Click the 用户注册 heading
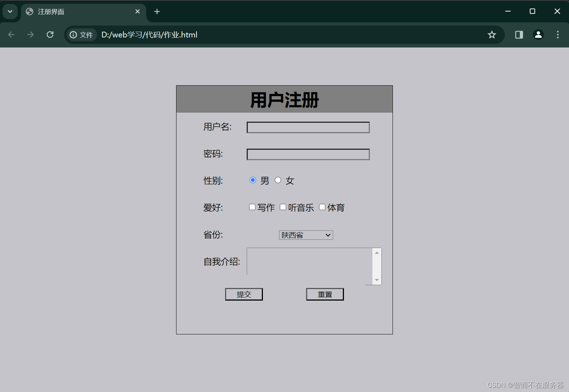The height and width of the screenshot is (392, 569). (x=284, y=100)
